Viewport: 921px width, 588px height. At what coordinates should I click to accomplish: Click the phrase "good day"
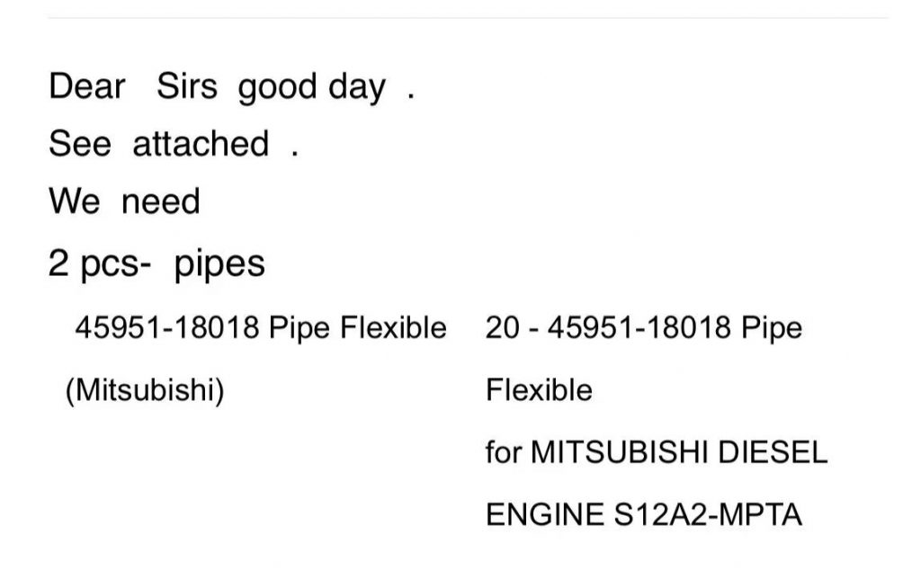(x=311, y=89)
